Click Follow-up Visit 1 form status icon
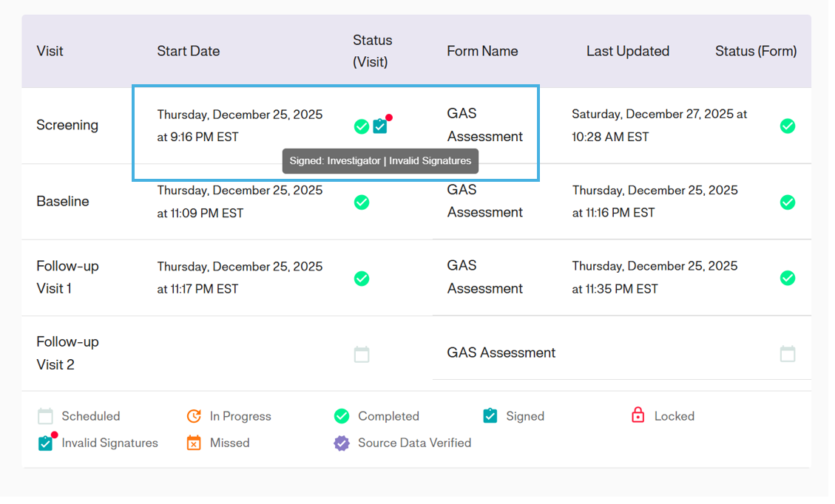 coord(788,278)
